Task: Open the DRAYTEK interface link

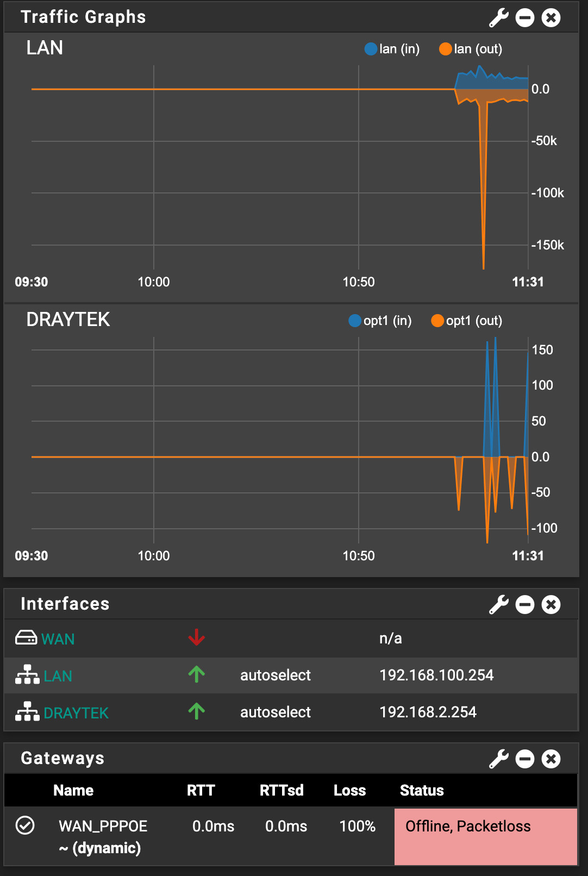Action: coord(76,713)
